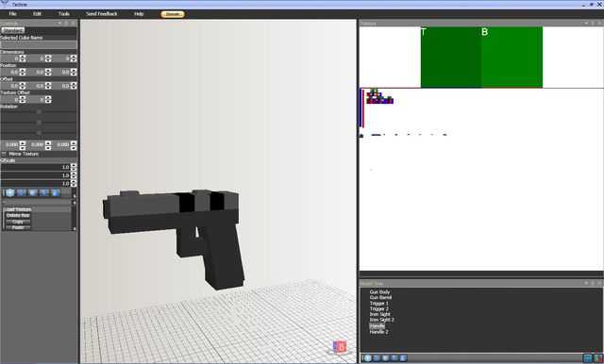Click the top Rotation slider handle
Screen dimensions: 604x364
tap(39, 112)
